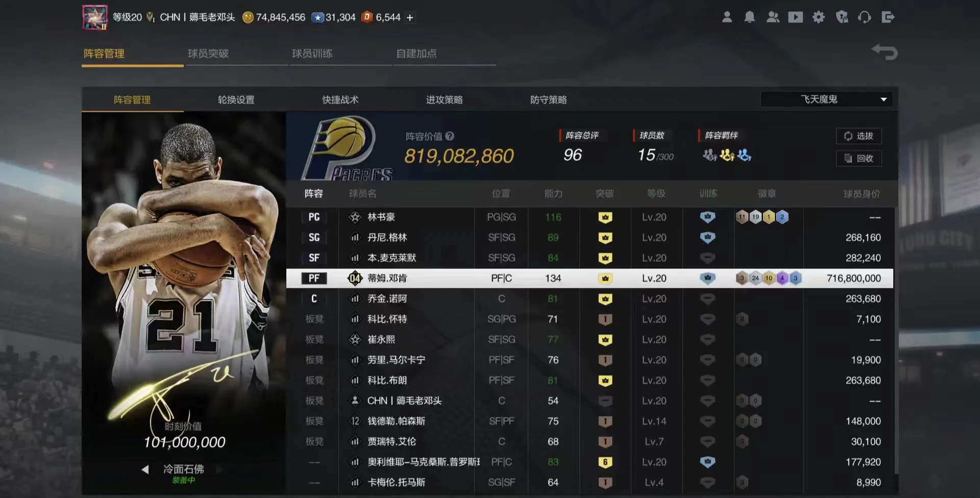Click the plus icon to add currency
Screen dimensions: 980x498
coord(410,18)
